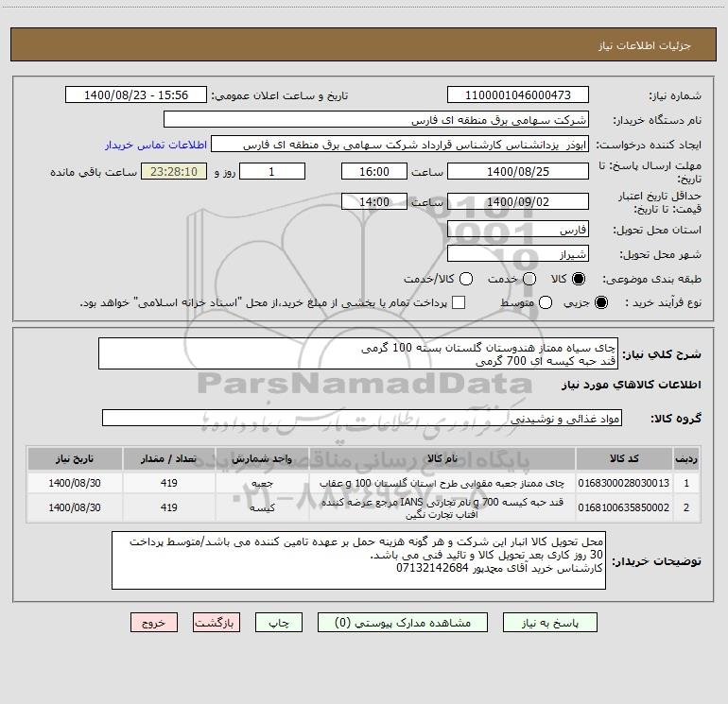This screenshot has width=728, height=704.
Task: Click the پاسخ به نیاز button
Action: 549,623
